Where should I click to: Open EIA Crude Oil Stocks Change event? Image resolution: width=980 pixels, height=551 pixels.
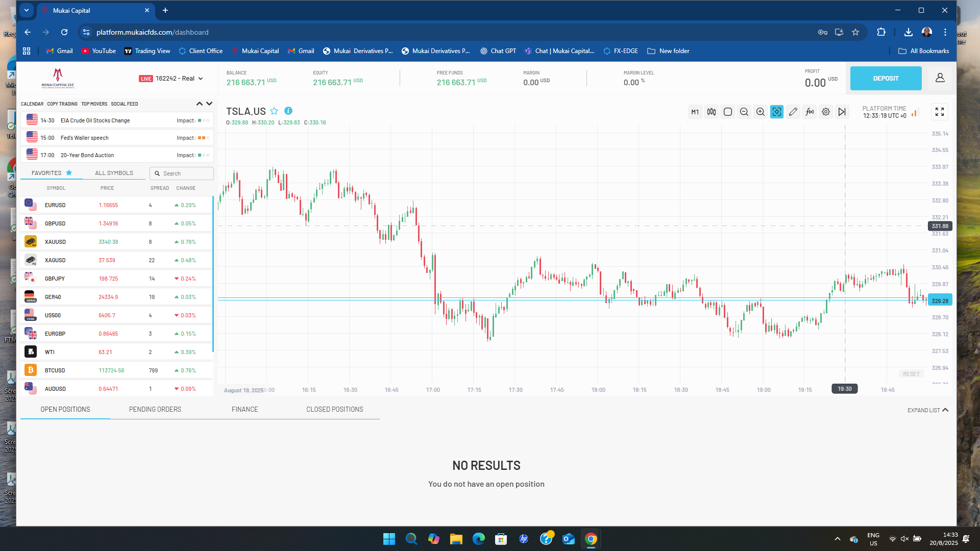117,120
